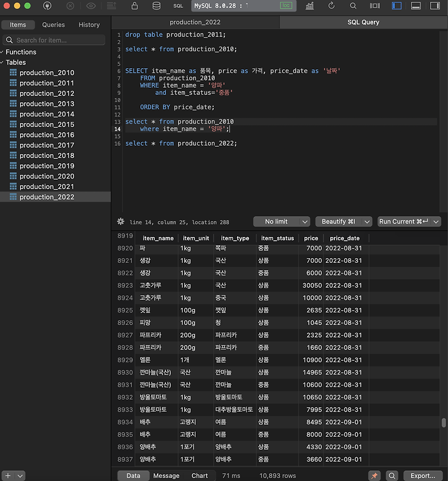Toggle the right sidebar panel

pyautogui.click(x=435, y=5)
